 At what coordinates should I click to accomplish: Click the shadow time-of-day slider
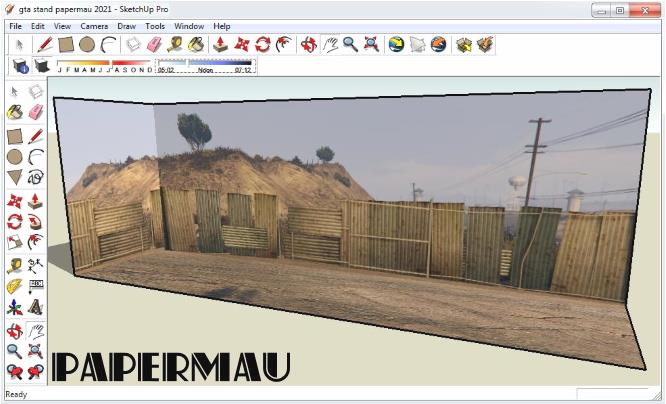point(206,66)
